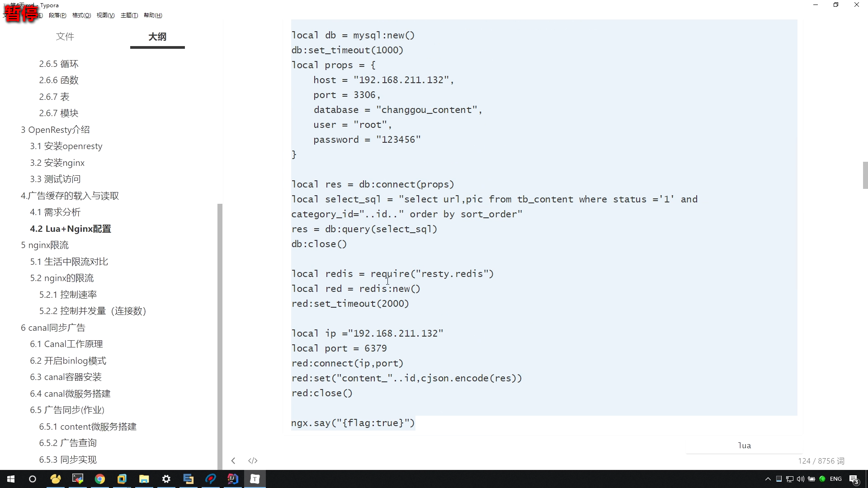Edit the lua code language field

pyautogui.click(x=744, y=446)
